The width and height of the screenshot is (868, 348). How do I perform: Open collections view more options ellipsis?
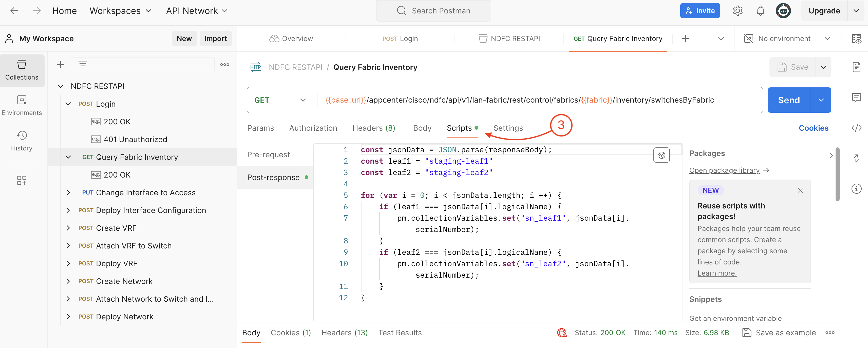(x=225, y=64)
